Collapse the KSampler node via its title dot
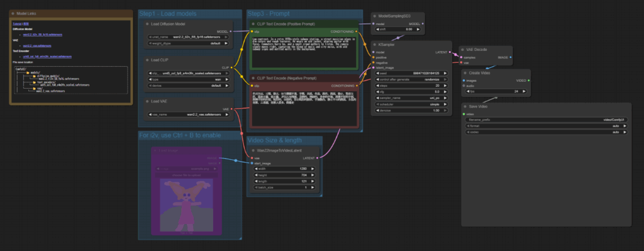This screenshot has height=251, width=644. [x=375, y=45]
